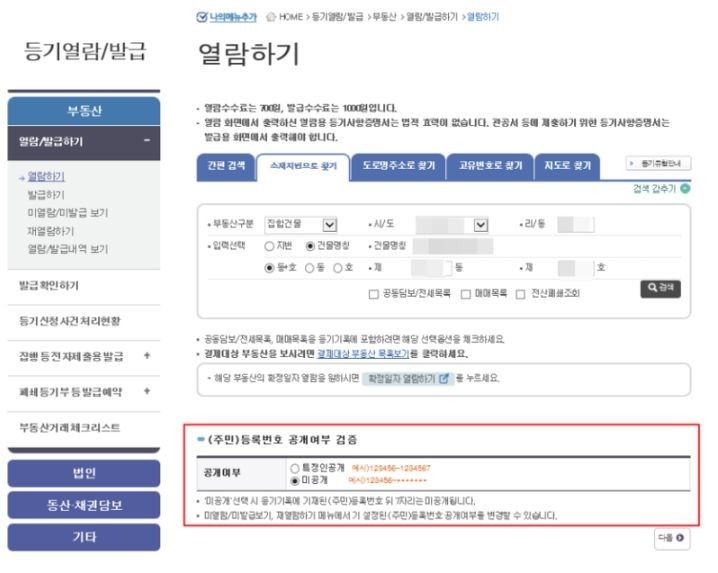This screenshot has height=573, width=718.
Task: Click the 건물명칭 text input field
Action: 453,246
